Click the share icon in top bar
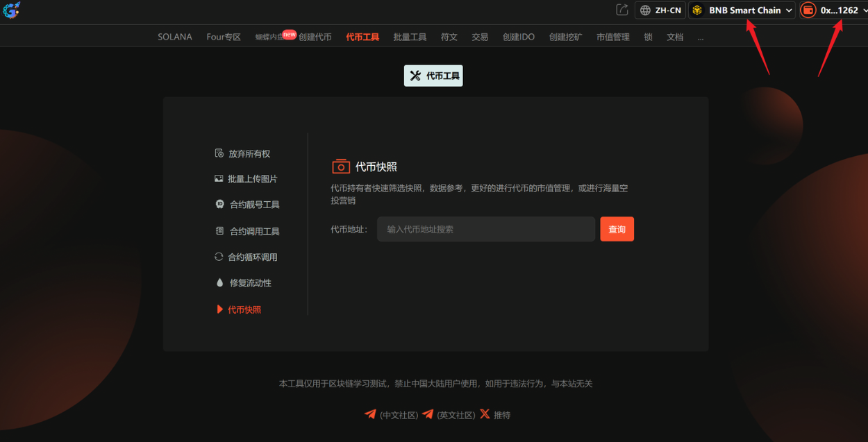This screenshot has width=868, height=442. click(621, 10)
